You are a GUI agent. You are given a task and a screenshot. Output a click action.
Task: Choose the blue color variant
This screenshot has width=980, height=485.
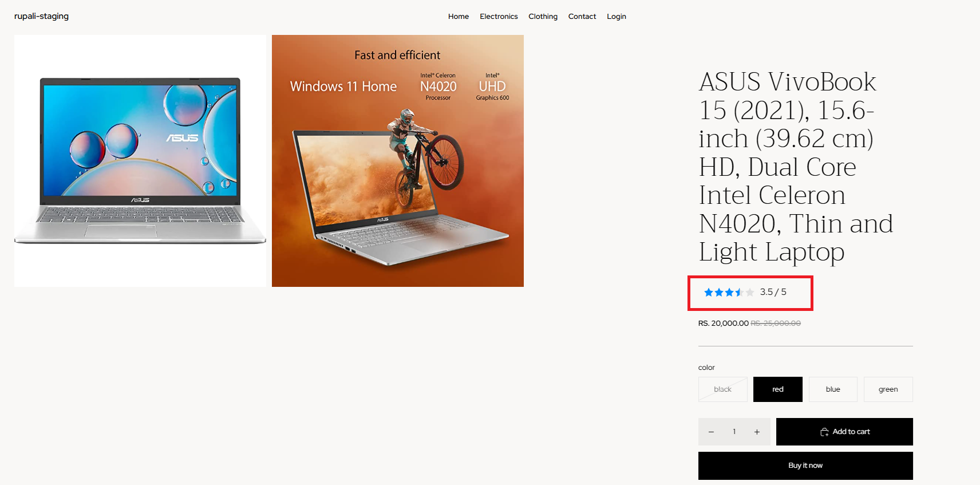(833, 389)
